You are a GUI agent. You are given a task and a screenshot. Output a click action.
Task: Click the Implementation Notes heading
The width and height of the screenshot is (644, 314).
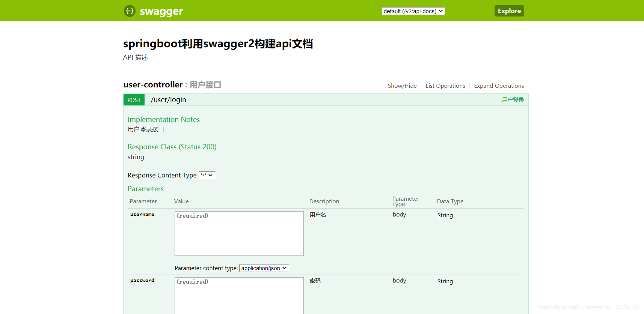pyautogui.click(x=164, y=119)
